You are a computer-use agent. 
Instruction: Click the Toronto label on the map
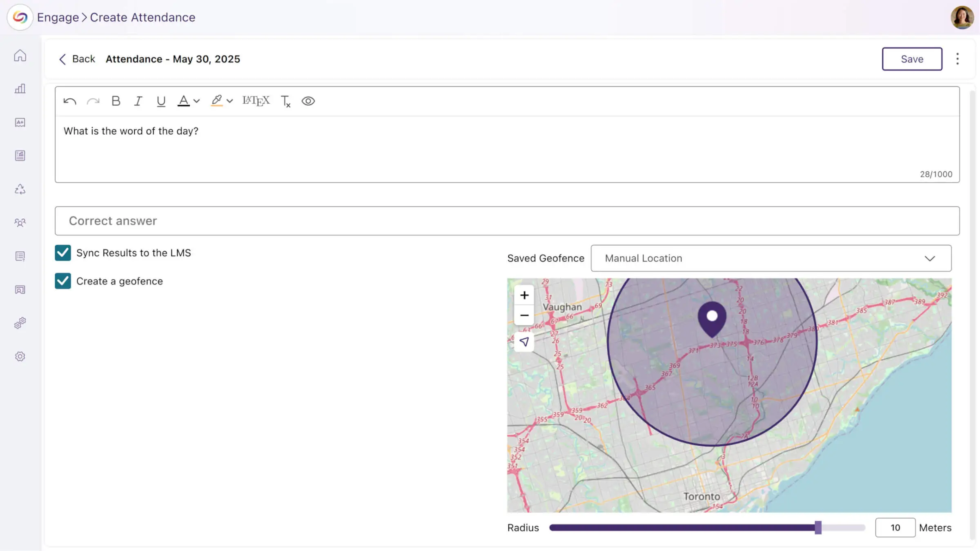point(702,496)
